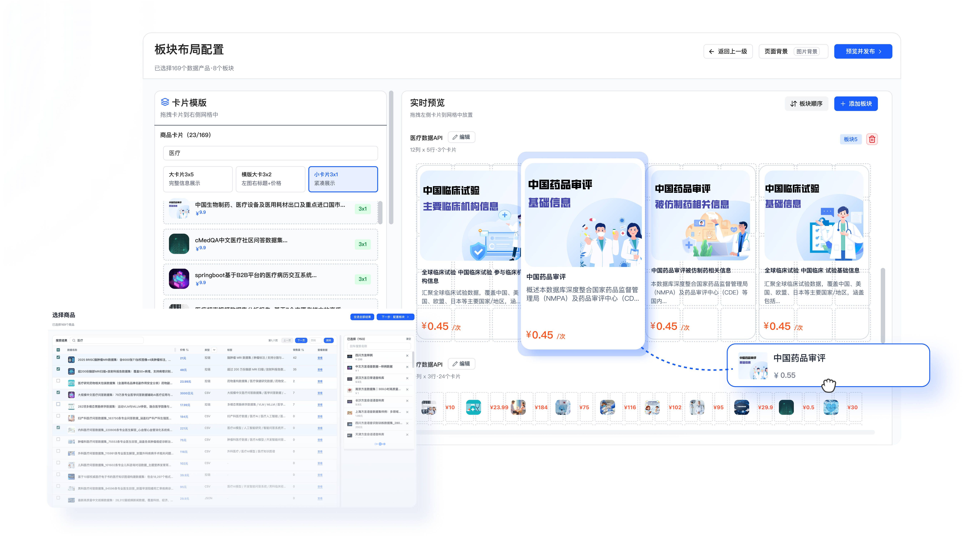
Task: Remove 四川方言语音识别训练数据集 from selected list
Action: coord(407,423)
